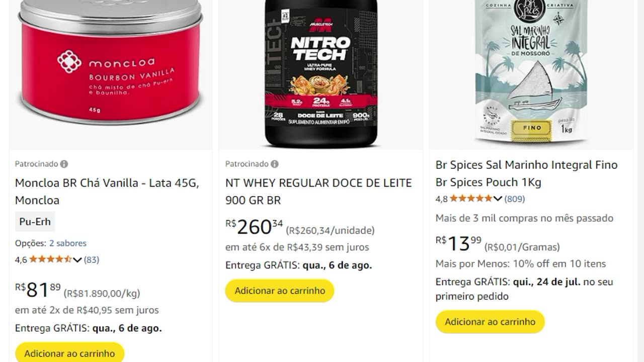Open Moncloa BR Chá Vanilla title link
The image size is (644, 362).
coord(107,192)
